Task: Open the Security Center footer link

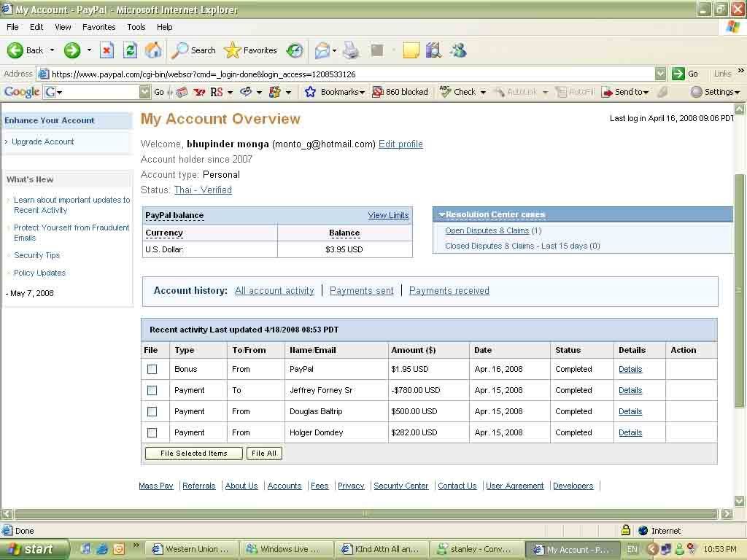Action: tap(401, 486)
